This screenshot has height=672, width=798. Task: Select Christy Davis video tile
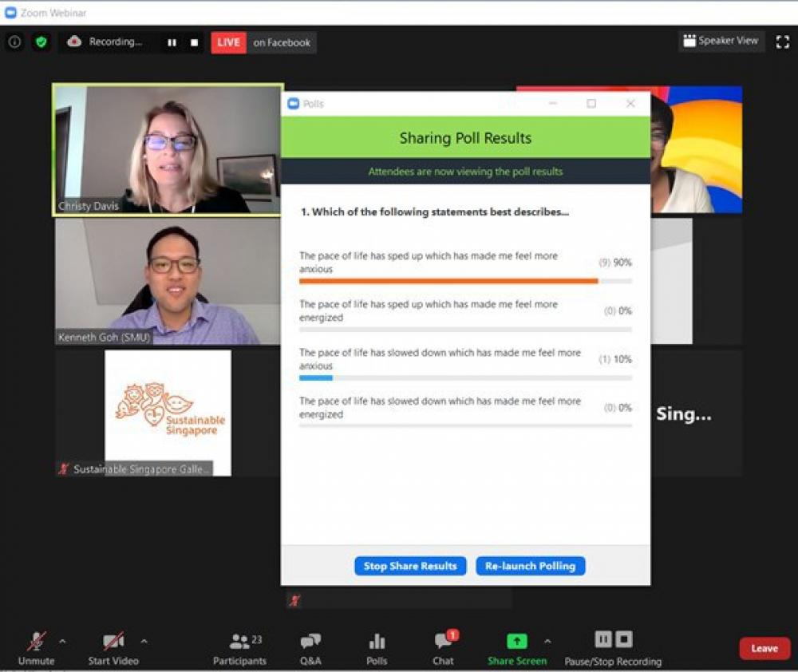168,150
